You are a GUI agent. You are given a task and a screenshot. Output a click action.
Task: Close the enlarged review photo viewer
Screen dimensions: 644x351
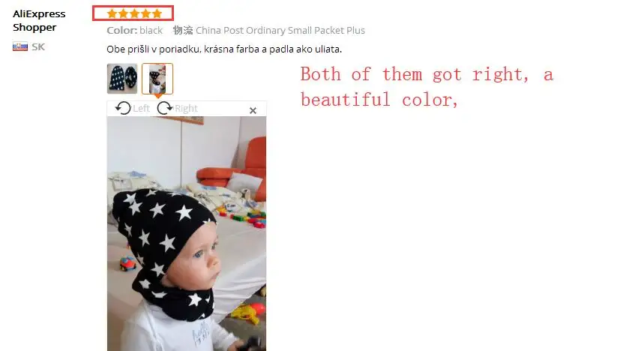(x=253, y=110)
